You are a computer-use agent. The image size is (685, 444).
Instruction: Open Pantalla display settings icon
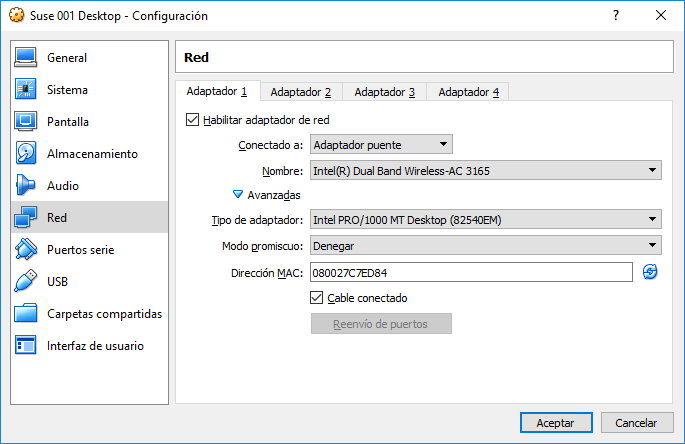[27, 122]
